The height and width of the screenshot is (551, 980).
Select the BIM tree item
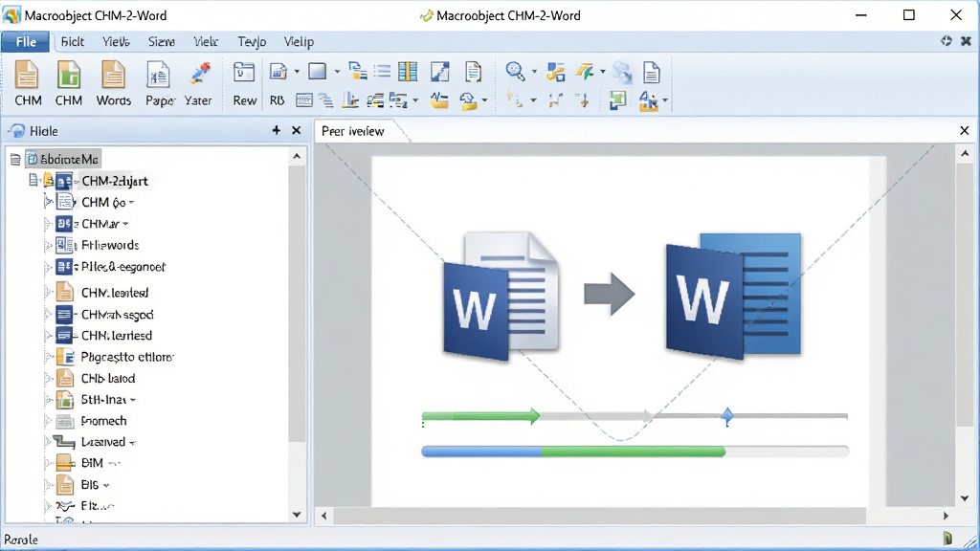tap(92, 464)
